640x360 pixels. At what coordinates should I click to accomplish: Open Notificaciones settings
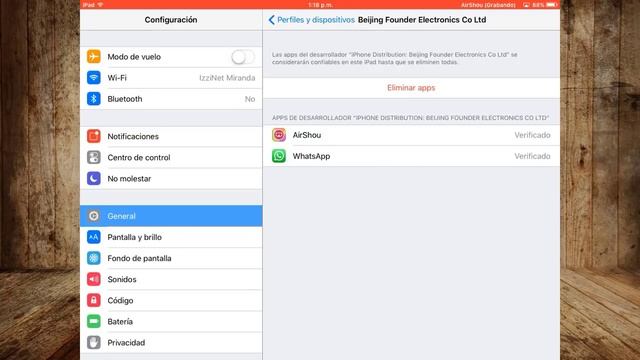pyautogui.click(x=171, y=136)
